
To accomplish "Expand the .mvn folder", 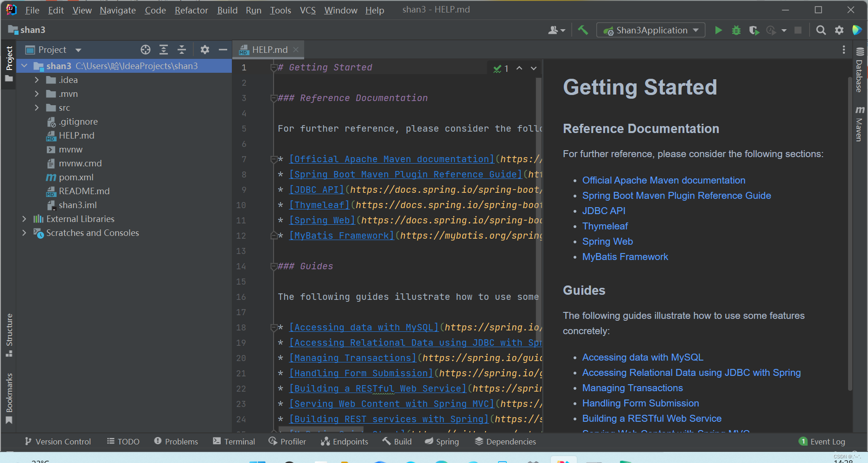I will click(37, 94).
